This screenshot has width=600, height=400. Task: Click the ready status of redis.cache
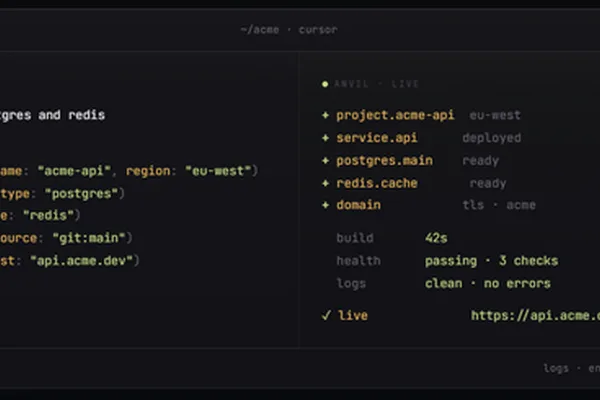pos(488,183)
